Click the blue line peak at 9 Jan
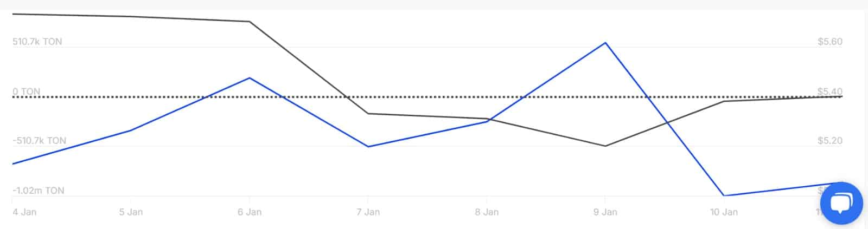 coord(605,43)
